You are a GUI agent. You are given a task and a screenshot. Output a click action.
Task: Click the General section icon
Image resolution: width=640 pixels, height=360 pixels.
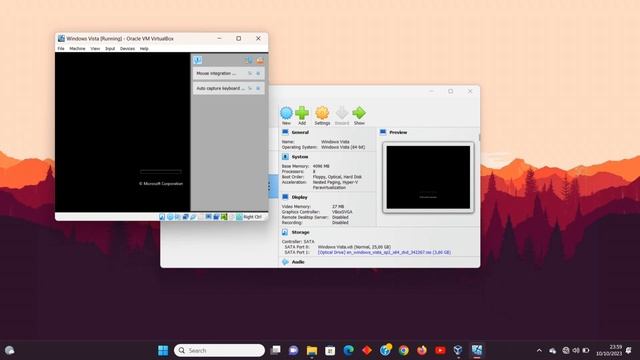pos(285,132)
